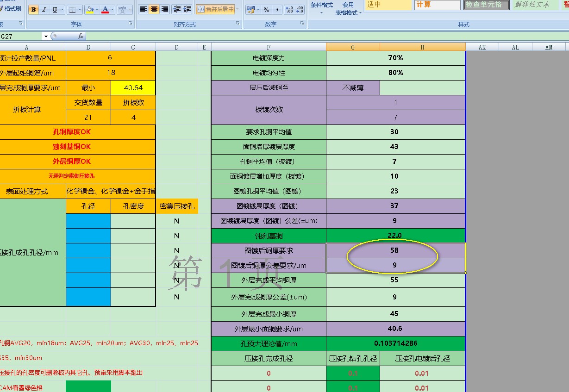Select yellow cell showing 40.64
Screen dimensions: 569x392
point(133,87)
